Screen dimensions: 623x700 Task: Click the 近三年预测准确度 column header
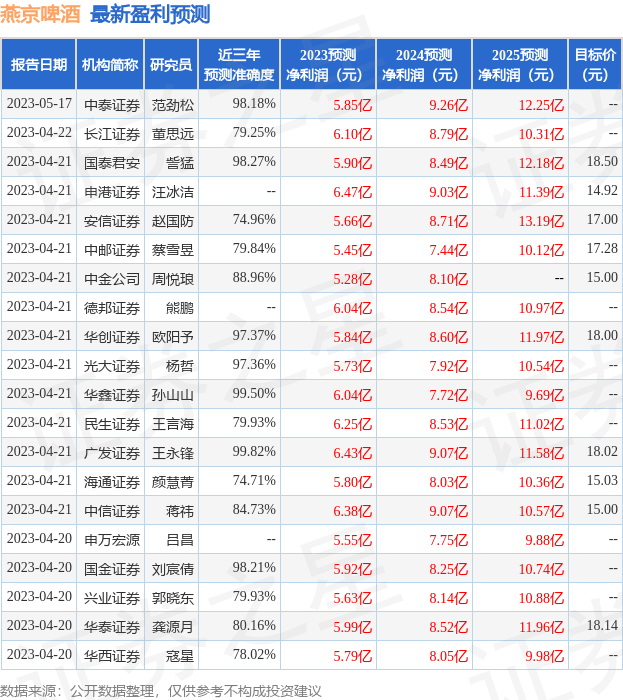click(239, 64)
